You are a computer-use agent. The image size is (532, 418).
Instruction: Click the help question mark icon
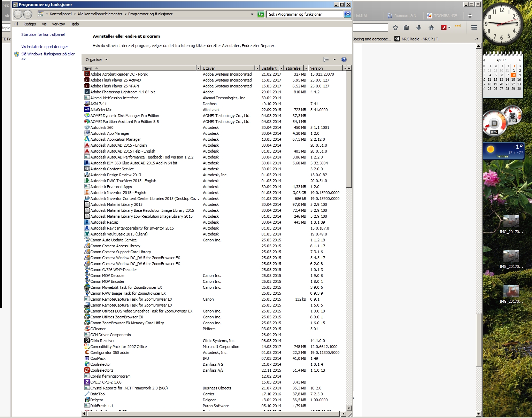point(344,60)
